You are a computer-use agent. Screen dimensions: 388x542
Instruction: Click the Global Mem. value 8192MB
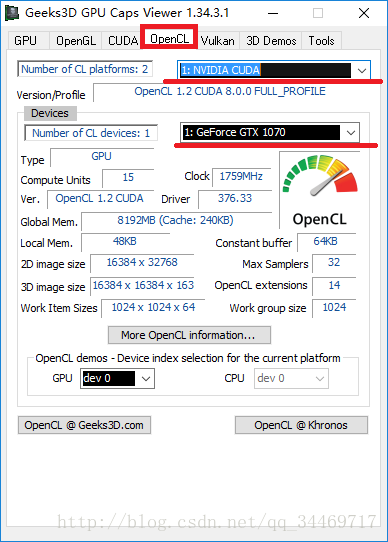[175, 220]
